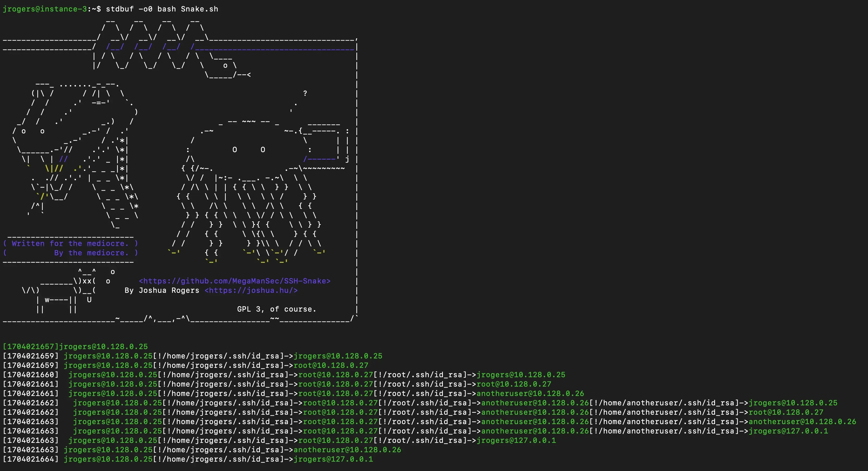Click the question mark above the spider
The width and height of the screenshot is (868, 471).
(x=305, y=93)
